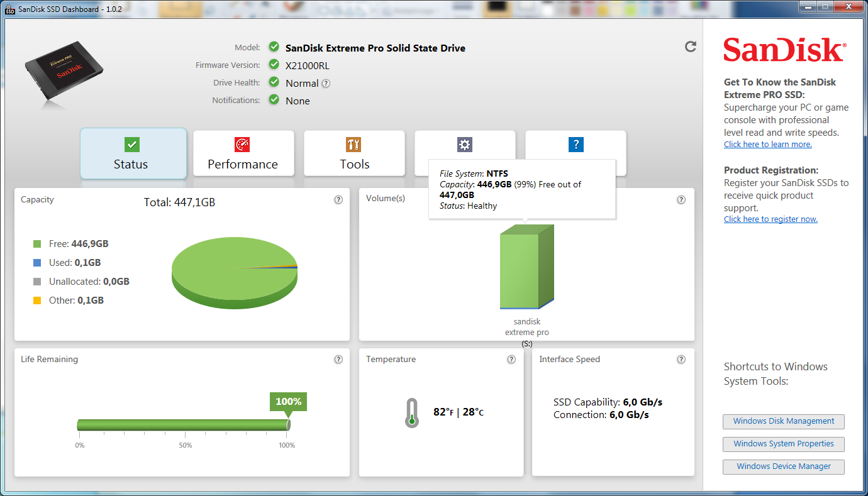
Task: Click the Status checkmark icon
Action: (x=133, y=144)
